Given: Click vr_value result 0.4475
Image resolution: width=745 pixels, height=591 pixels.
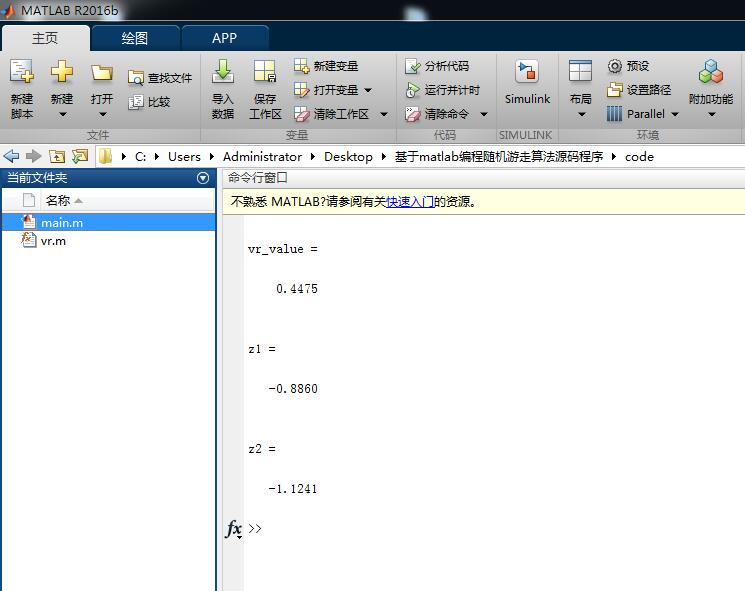Looking at the screenshot, I should (297, 288).
